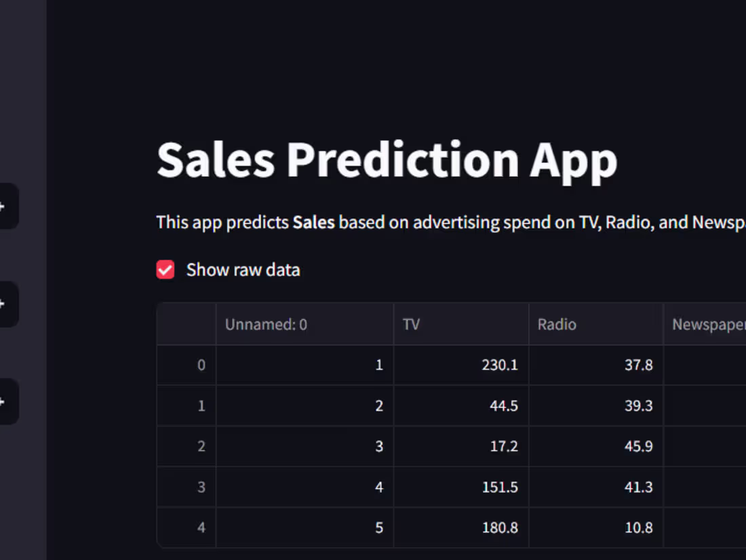
Task: Select the TV cell with value 230.1
Action: pyautogui.click(x=461, y=365)
